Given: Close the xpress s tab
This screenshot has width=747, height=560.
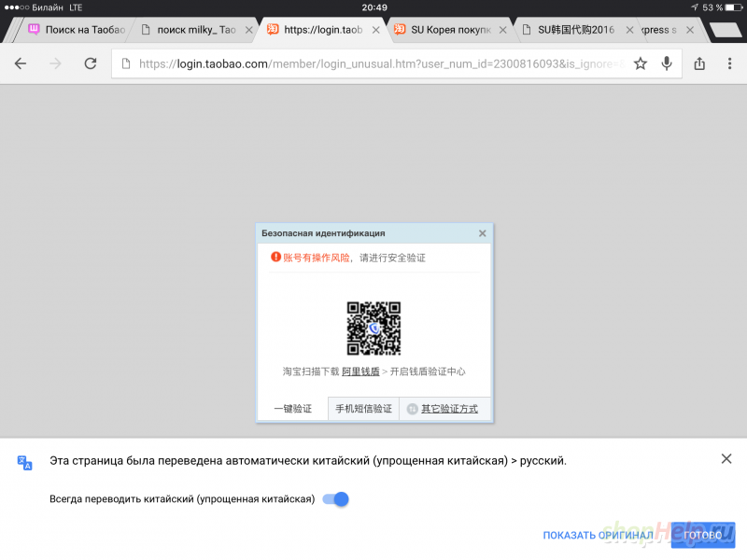Looking at the screenshot, I should (689, 30).
